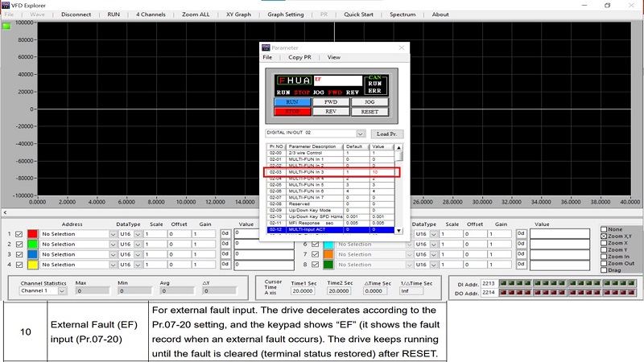The height and width of the screenshot is (362, 644).
Task: Click the last red DO indicator LED
Action: [x=632, y=293]
